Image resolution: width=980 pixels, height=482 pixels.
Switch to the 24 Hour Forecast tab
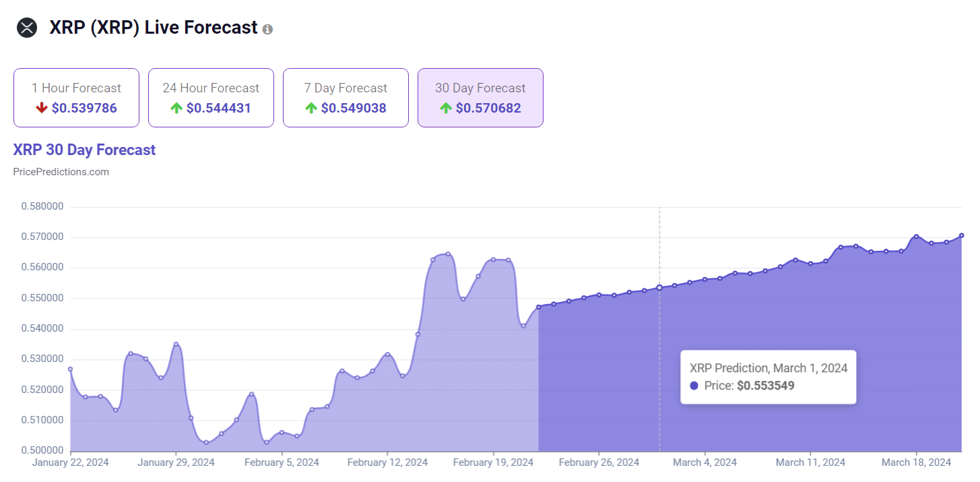(211, 98)
